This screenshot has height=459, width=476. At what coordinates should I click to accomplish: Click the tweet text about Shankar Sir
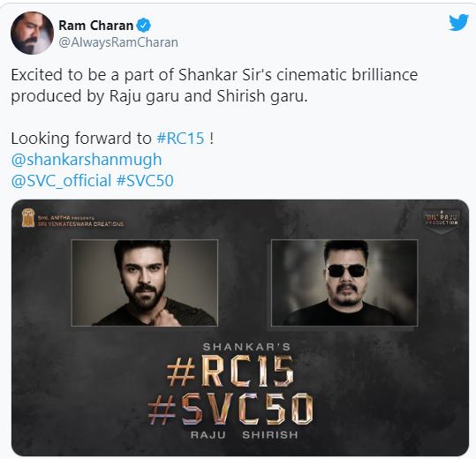pyautogui.click(x=215, y=86)
